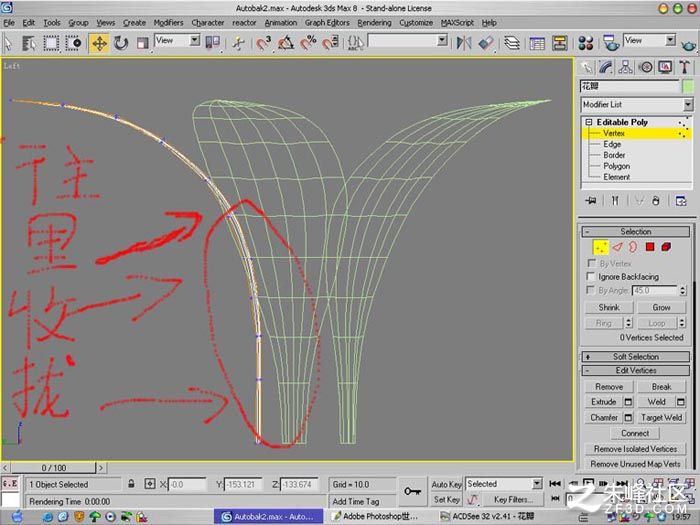
Task: Collapse the Editable Poly tree
Action: pos(589,122)
